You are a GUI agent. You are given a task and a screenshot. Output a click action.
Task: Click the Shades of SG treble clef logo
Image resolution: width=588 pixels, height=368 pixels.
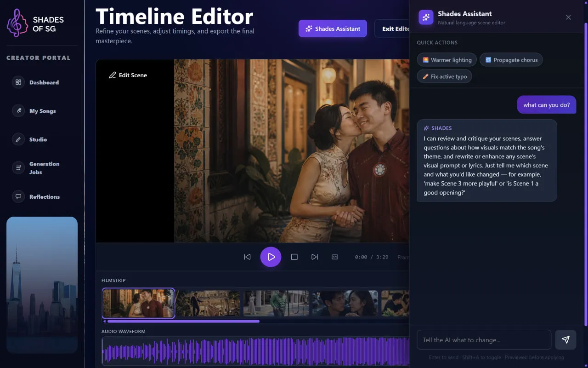click(x=17, y=23)
